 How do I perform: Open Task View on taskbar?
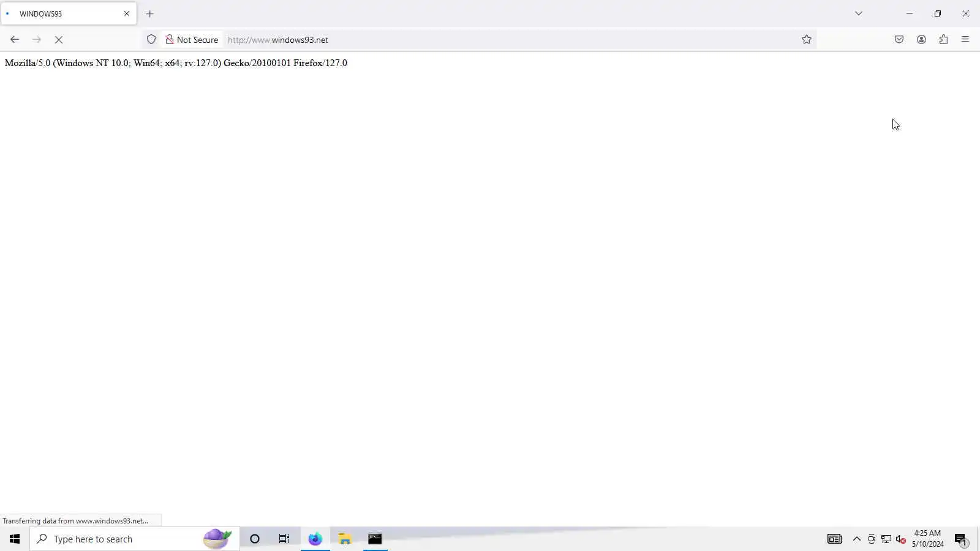(x=284, y=539)
